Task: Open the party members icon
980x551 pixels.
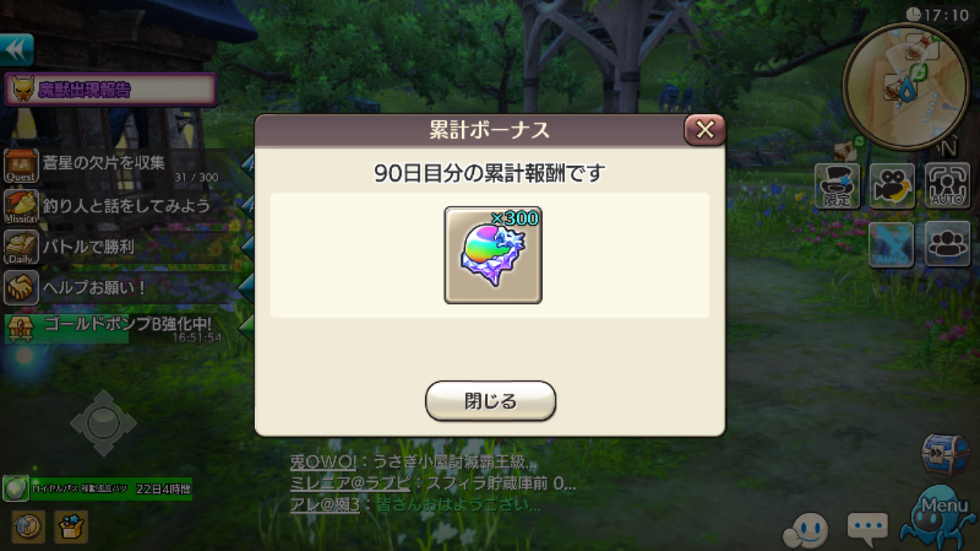Action: coord(947,244)
